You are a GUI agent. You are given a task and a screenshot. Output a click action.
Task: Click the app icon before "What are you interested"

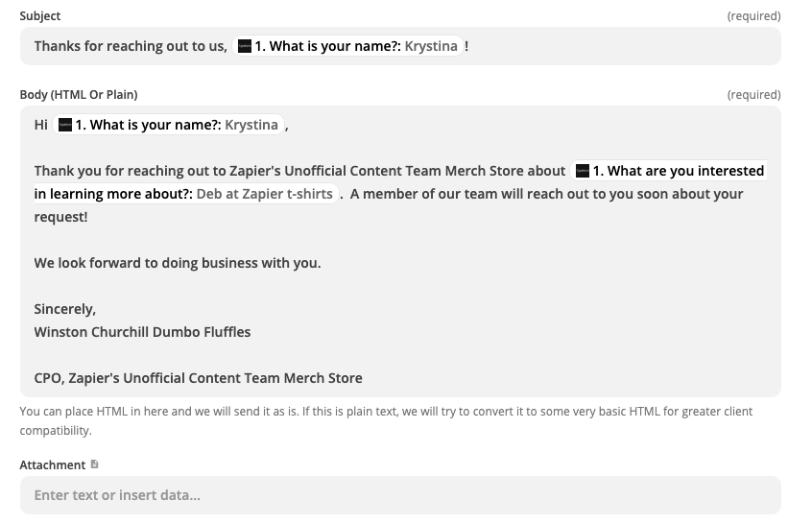(x=582, y=171)
